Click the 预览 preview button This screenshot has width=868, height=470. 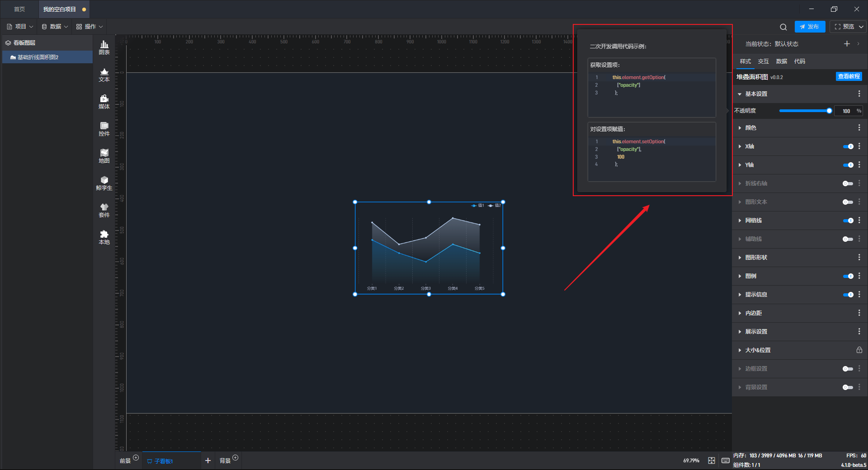pos(844,27)
